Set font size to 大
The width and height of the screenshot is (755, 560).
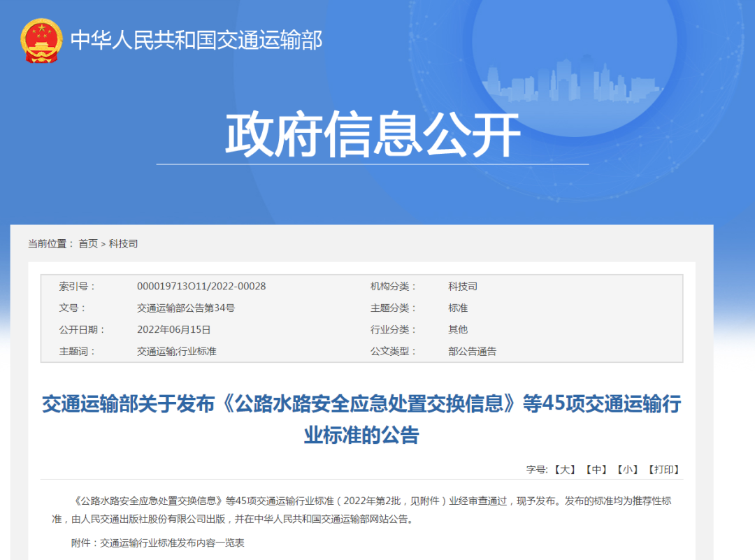point(564,469)
